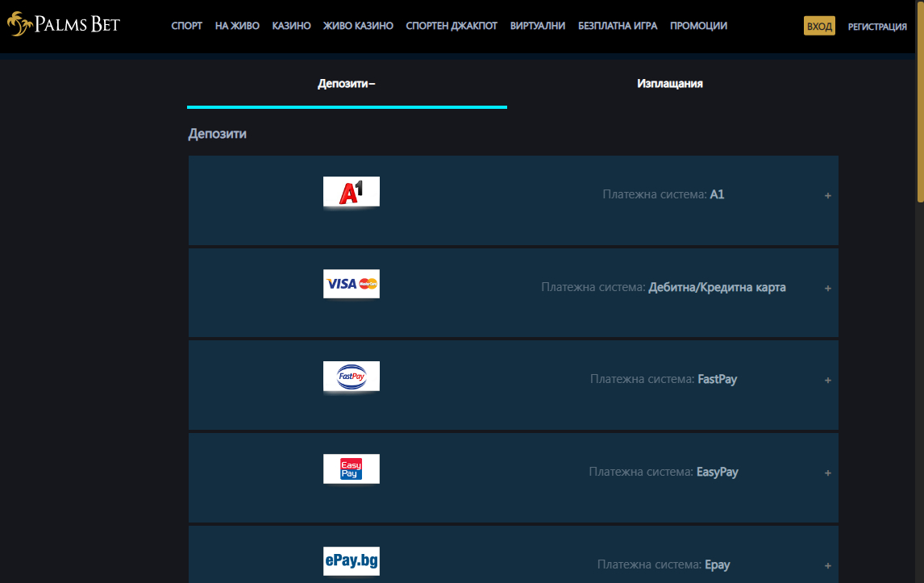The image size is (924, 583).
Task: Expand the A1 payment row plus
Action: pyautogui.click(x=828, y=196)
